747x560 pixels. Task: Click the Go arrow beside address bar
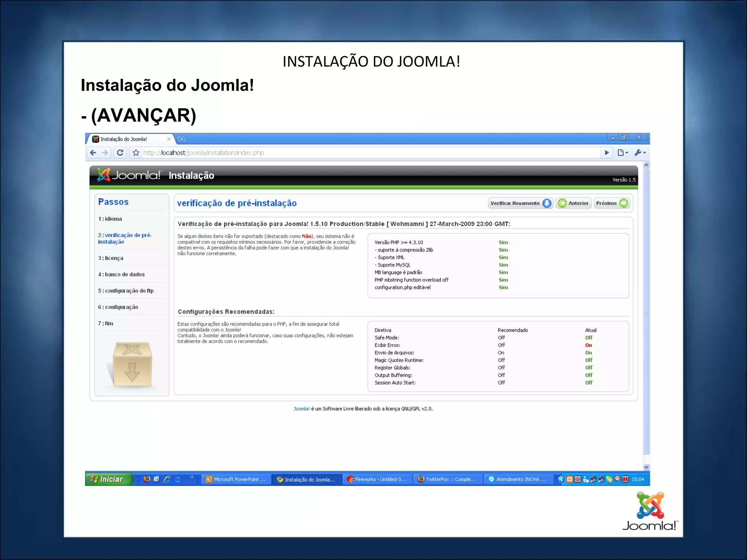607,153
